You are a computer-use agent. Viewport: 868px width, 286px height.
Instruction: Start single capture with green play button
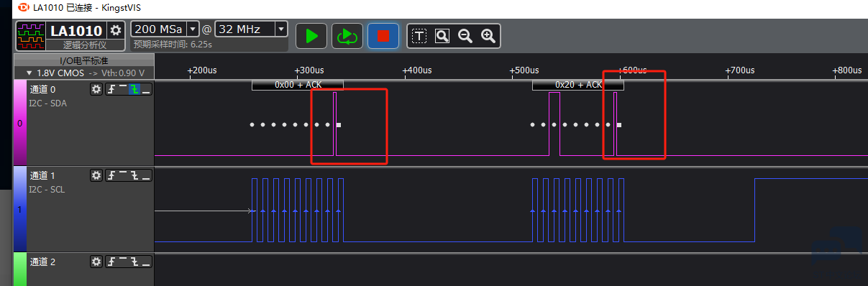311,35
